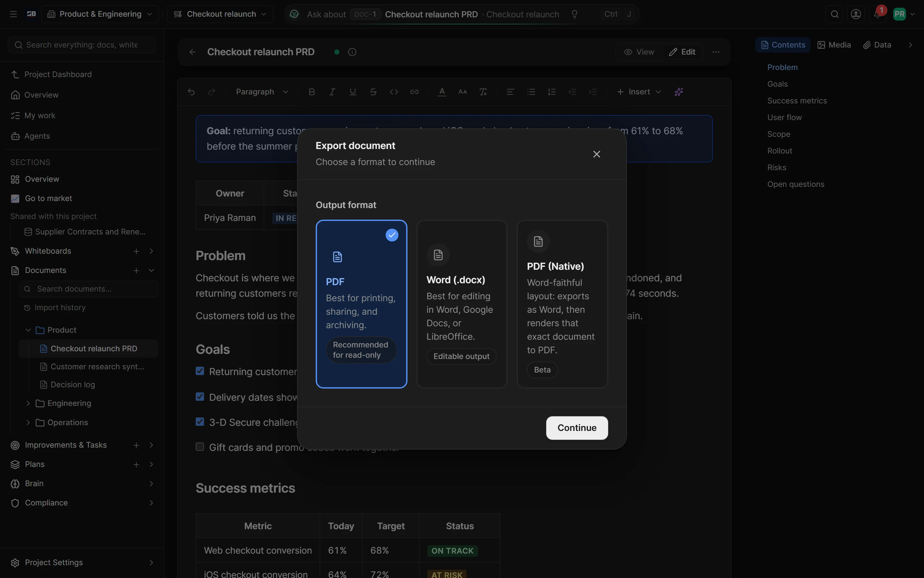Click the document info icon beside title
The image size is (924, 578).
352,52
